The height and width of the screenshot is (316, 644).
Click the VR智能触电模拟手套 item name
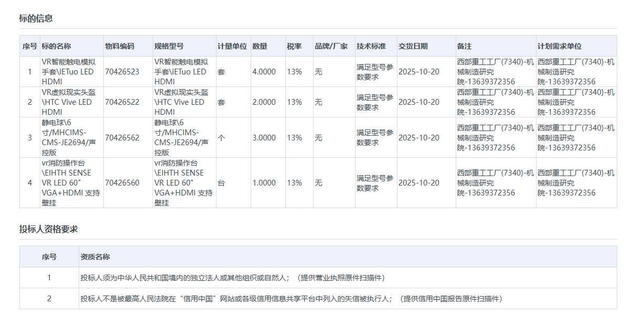click(x=69, y=72)
